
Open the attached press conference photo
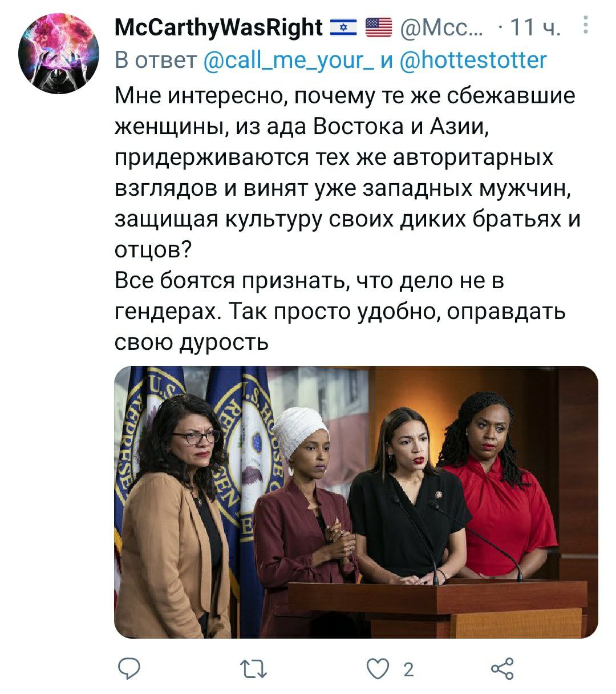[x=356, y=502]
